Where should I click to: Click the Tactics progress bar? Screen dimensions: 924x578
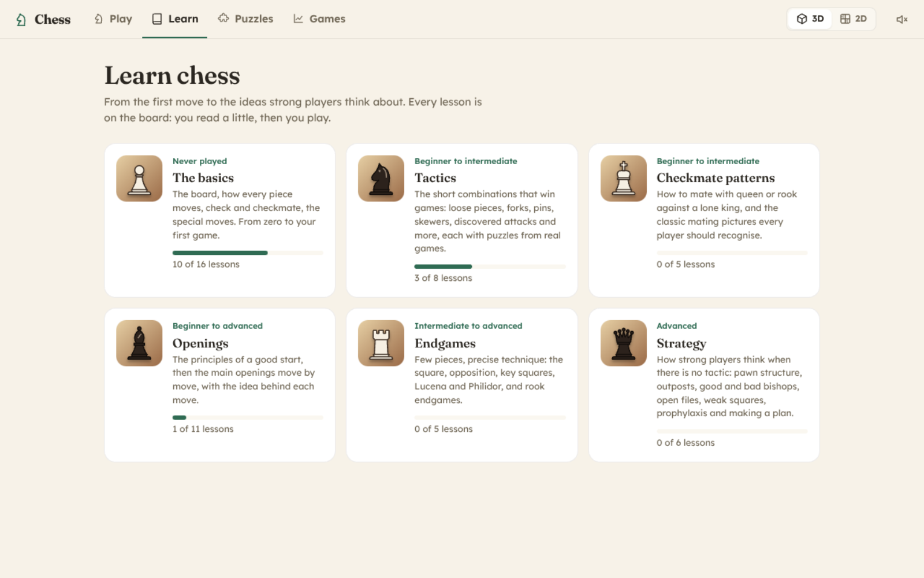490,266
